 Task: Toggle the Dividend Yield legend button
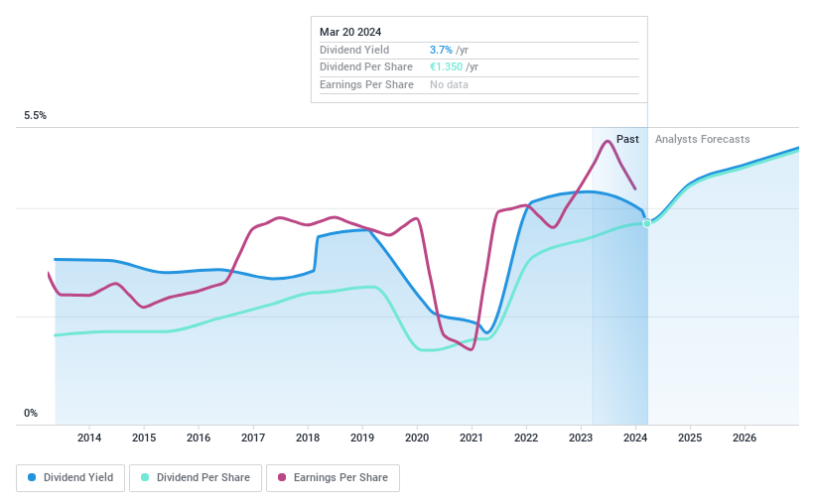[x=71, y=477]
